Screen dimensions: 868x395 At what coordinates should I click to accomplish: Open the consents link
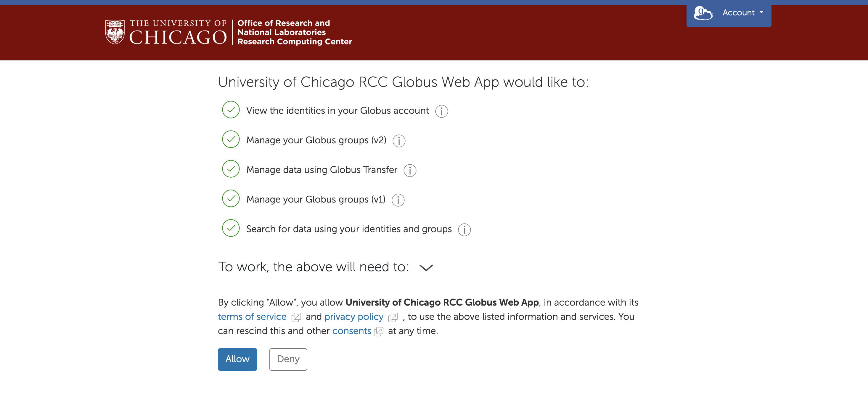351,331
